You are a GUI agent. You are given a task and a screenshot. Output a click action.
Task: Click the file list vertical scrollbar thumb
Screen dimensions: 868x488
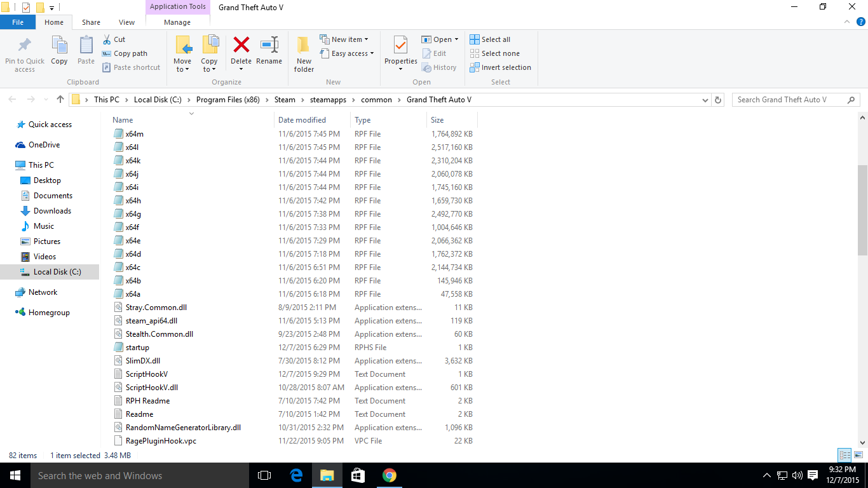[x=862, y=211]
